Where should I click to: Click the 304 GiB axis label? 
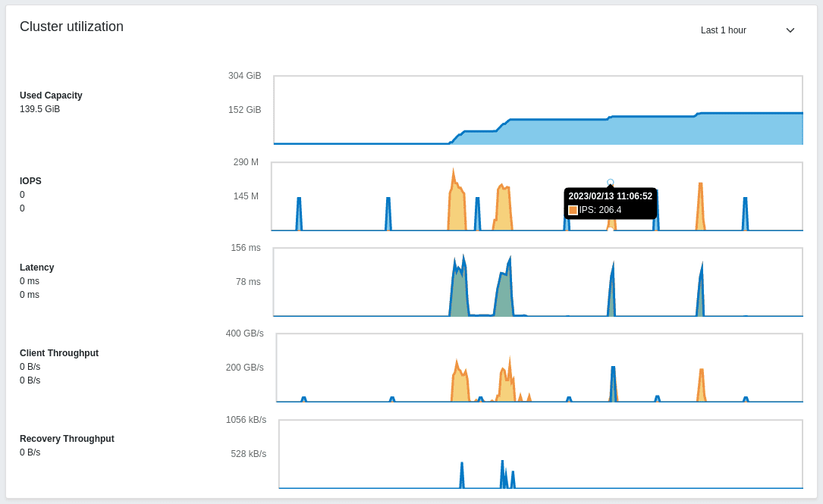[x=244, y=76]
